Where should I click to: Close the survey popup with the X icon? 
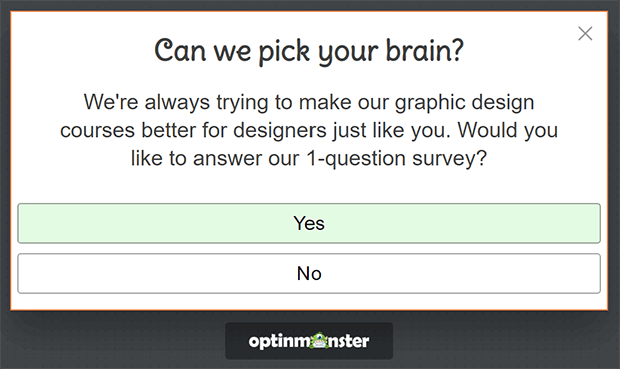[x=585, y=34]
